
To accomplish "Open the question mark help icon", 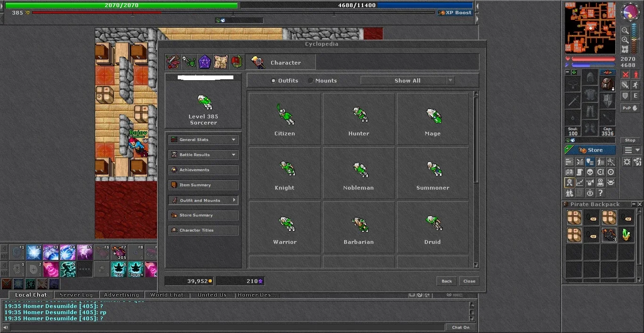I will 600,193.
